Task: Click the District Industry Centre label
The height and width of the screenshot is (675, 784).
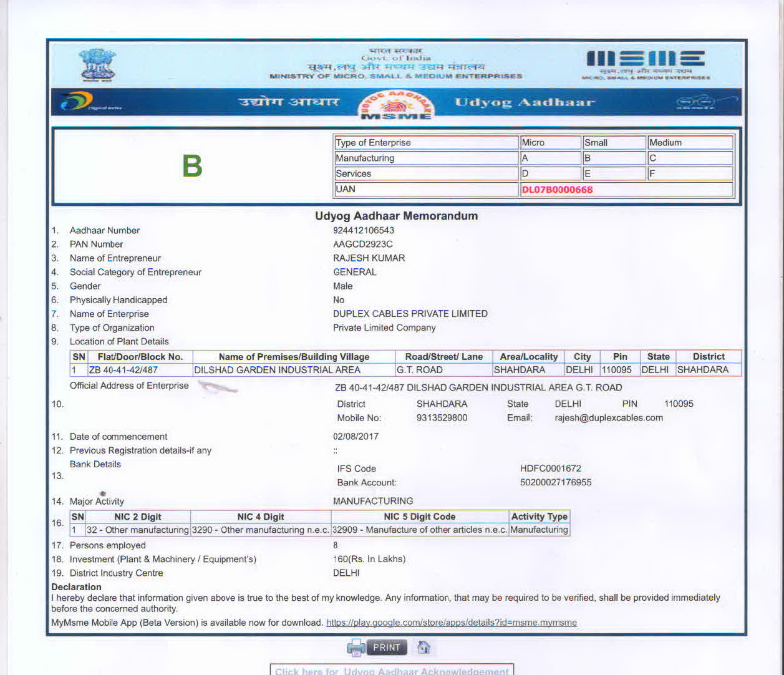Action: 117,573
